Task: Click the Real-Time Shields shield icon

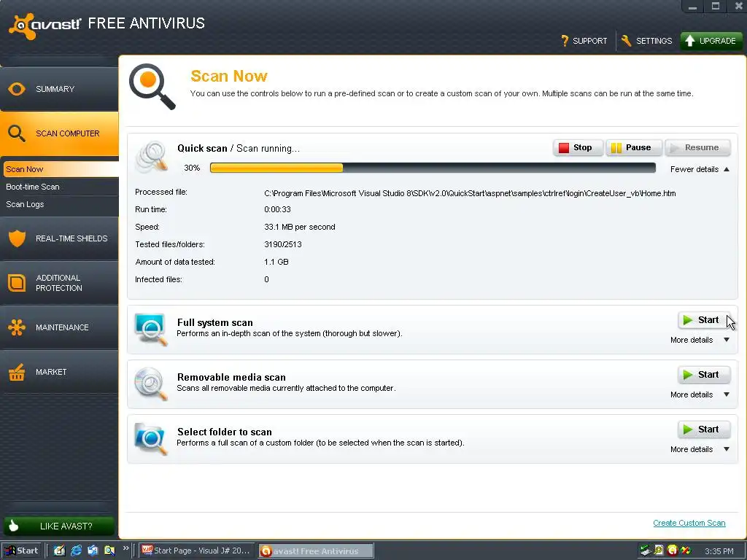Action: pos(17,238)
